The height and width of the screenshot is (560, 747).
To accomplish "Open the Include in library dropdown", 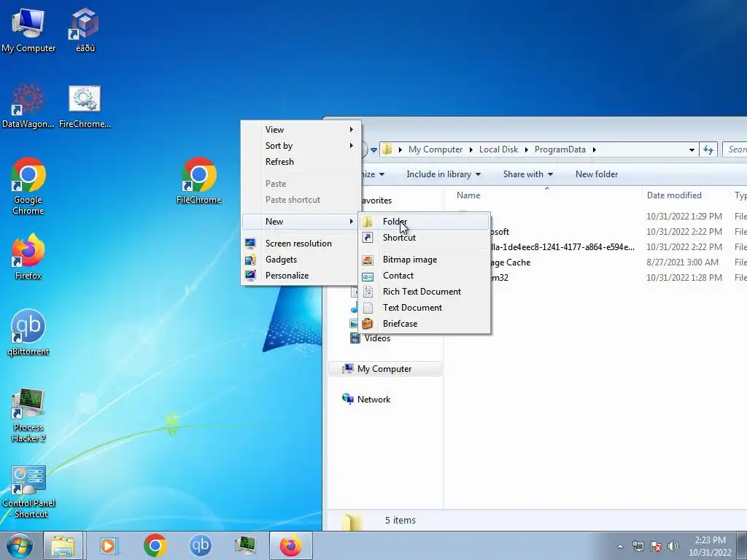I will [444, 174].
